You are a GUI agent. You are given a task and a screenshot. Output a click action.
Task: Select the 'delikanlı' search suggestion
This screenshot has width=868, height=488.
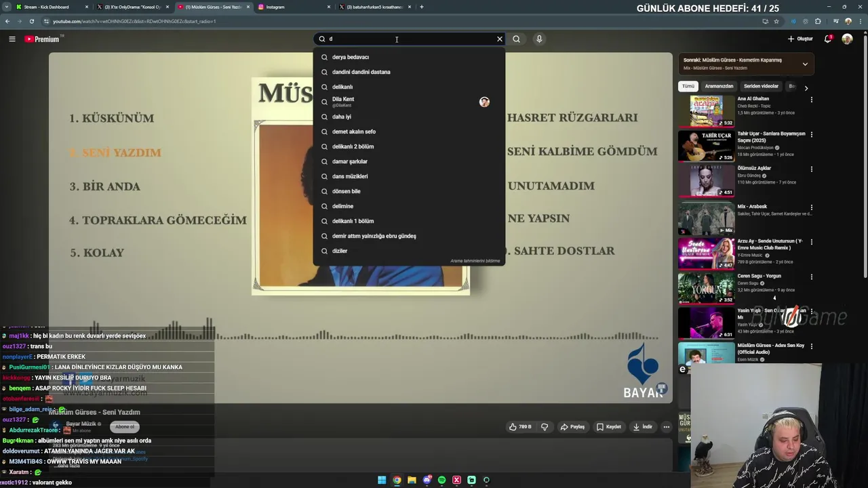pos(410,87)
